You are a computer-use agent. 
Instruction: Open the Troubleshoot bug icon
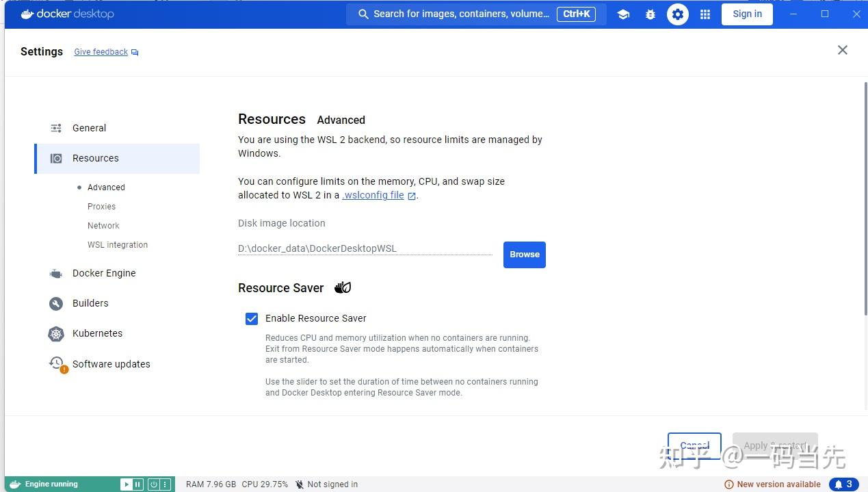tap(650, 14)
